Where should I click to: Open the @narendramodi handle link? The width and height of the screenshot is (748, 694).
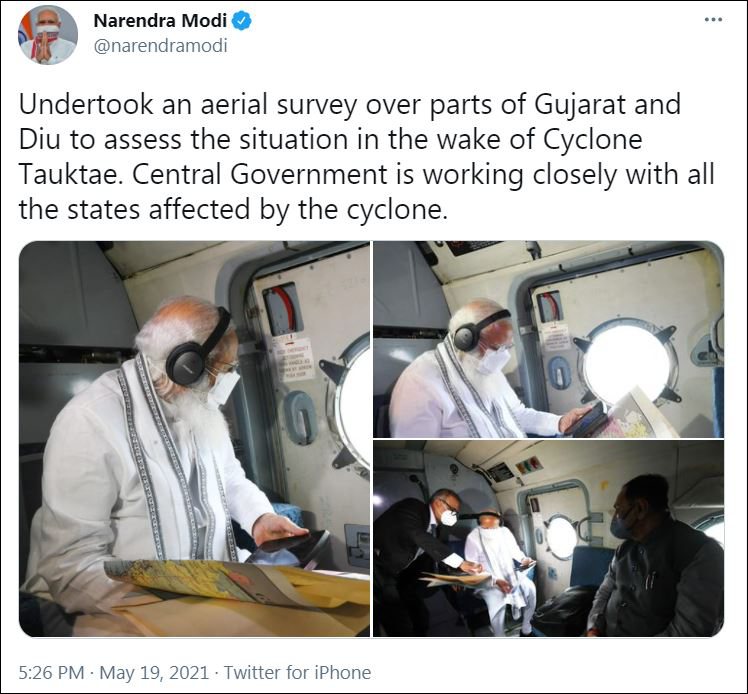[x=160, y=46]
